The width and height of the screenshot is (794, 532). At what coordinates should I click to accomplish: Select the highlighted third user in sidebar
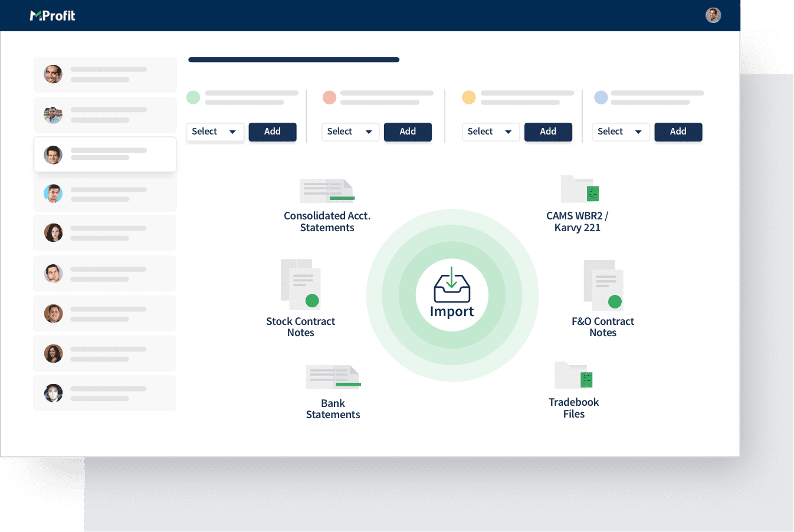(105, 155)
